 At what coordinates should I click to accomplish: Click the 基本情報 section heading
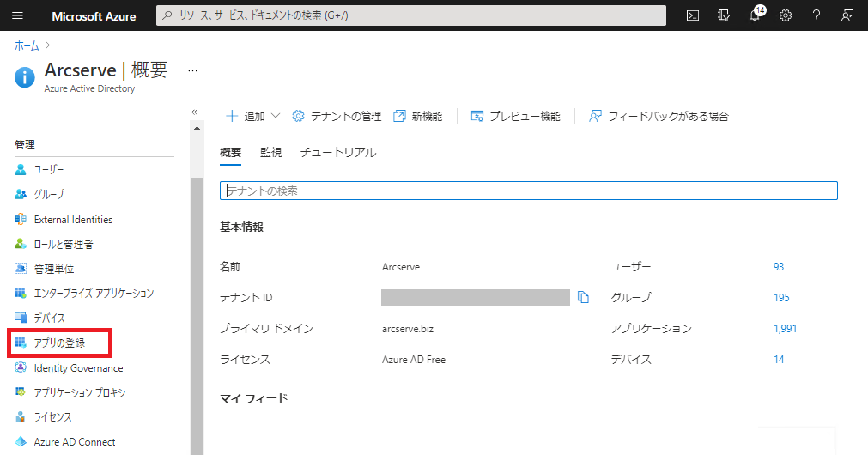241,227
